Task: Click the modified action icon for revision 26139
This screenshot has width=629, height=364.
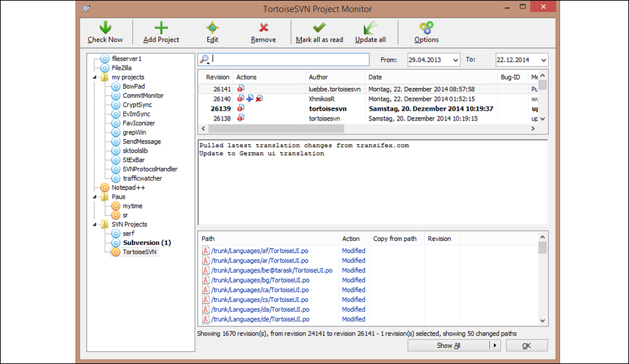Action: pyautogui.click(x=241, y=109)
